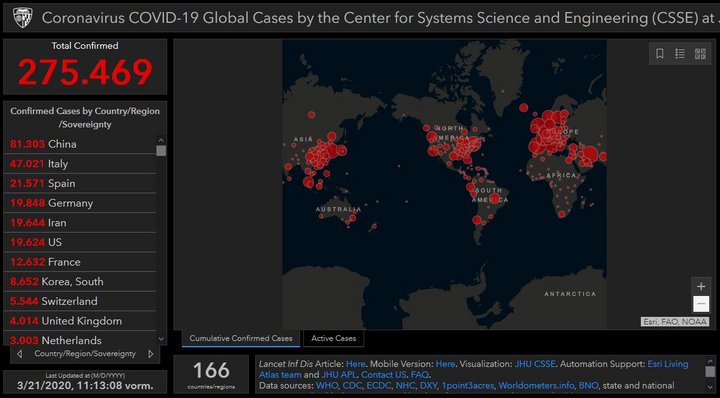Click the Johns Hopkins shield logo
The height and width of the screenshot is (398, 720).
(22, 17)
